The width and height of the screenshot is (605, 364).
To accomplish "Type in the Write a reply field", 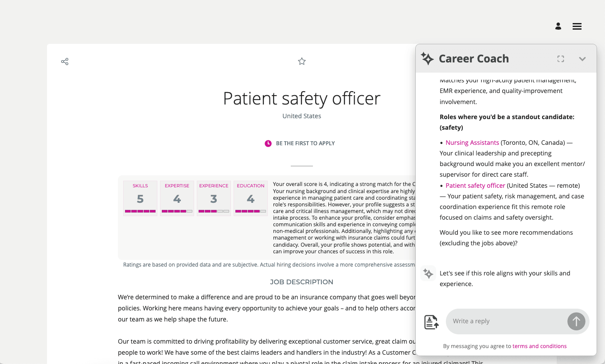I will pos(505,321).
